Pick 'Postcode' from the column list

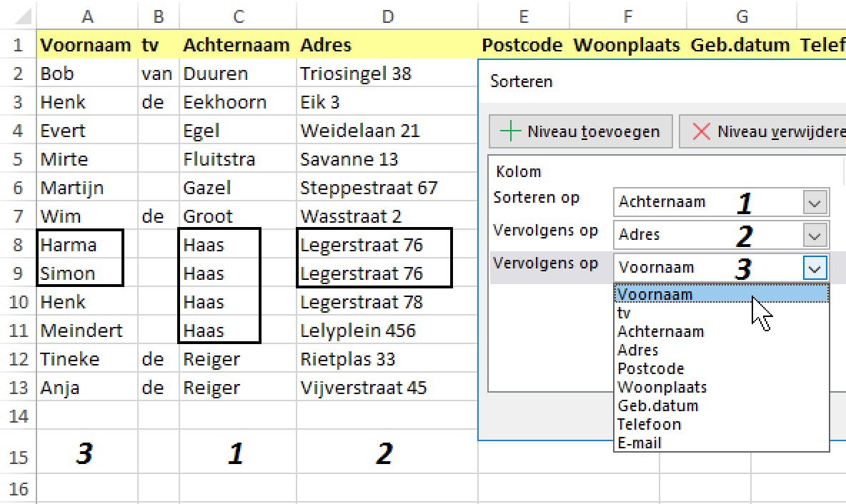650,368
